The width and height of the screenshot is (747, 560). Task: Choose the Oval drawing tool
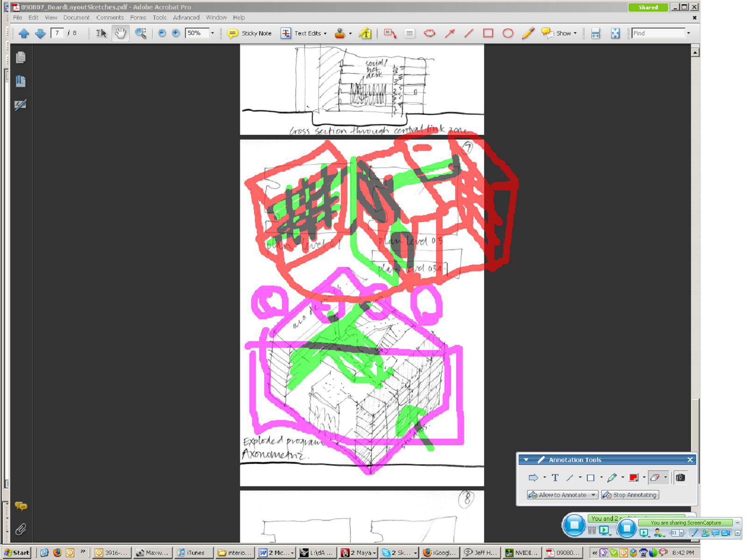click(508, 33)
